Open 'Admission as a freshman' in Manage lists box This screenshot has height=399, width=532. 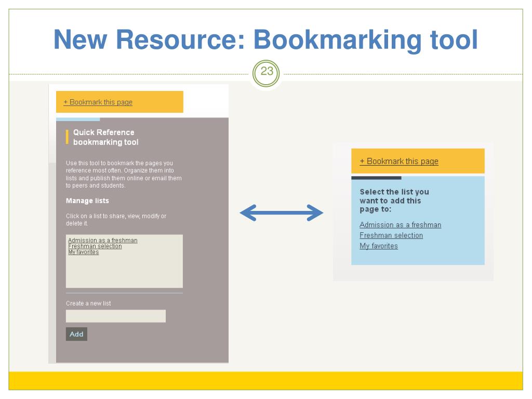point(103,240)
